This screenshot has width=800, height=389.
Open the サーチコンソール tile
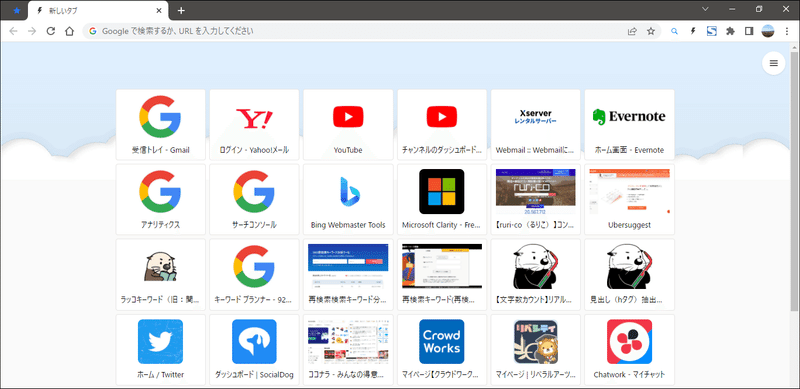(254, 199)
